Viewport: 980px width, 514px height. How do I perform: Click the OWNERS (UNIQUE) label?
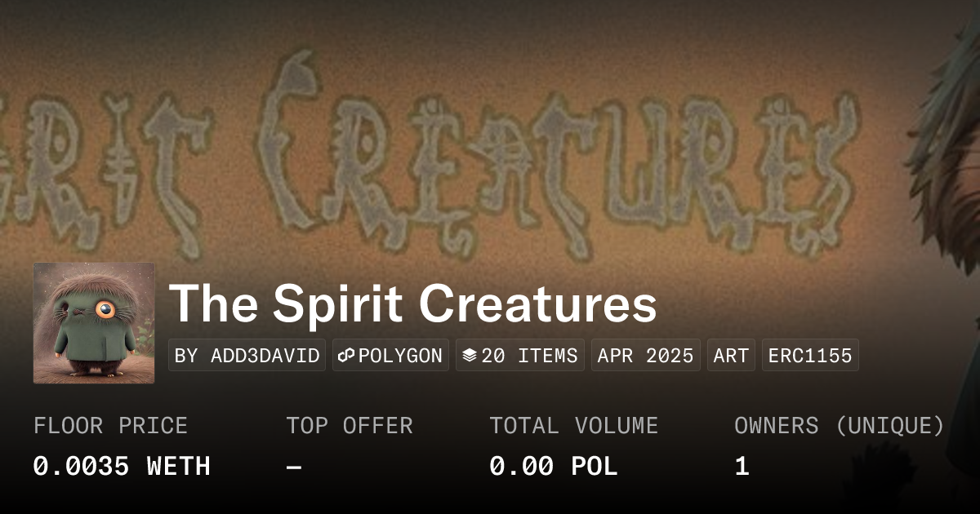pyautogui.click(x=840, y=426)
